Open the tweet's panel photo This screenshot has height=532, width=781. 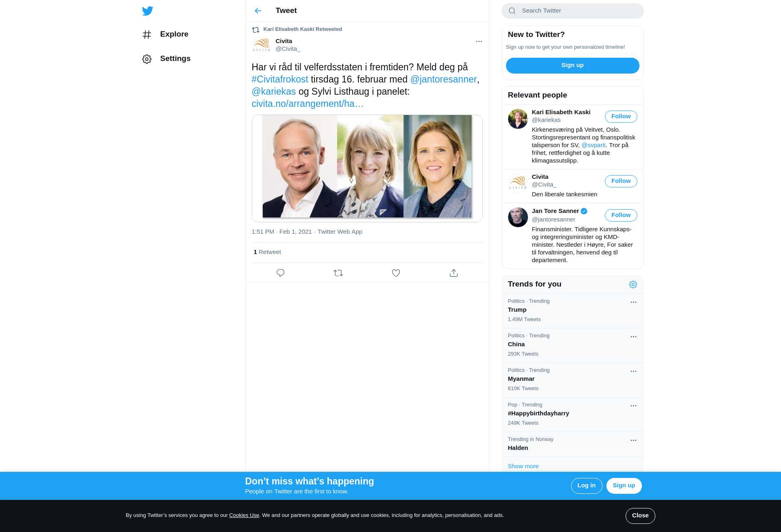pyautogui.click(x=367, y=168)
